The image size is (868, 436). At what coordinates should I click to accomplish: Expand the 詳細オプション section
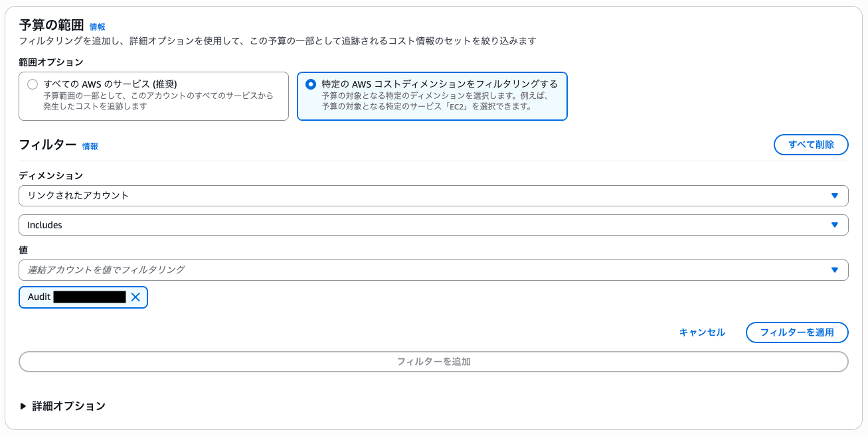[x=66, y=405]
